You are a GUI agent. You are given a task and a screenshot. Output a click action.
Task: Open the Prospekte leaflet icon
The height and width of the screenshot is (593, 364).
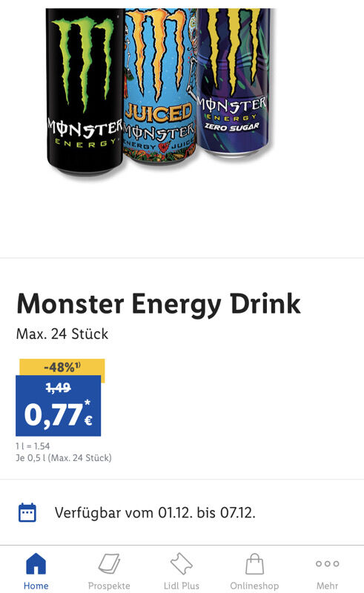(109, 563)
